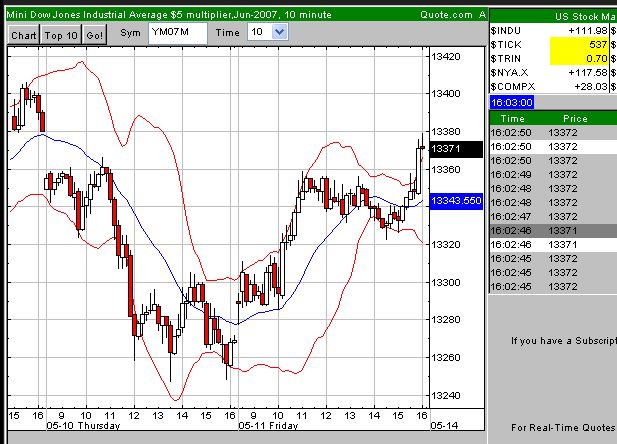
Task: Click the A indicator in chart header
Action: (482, 14)
